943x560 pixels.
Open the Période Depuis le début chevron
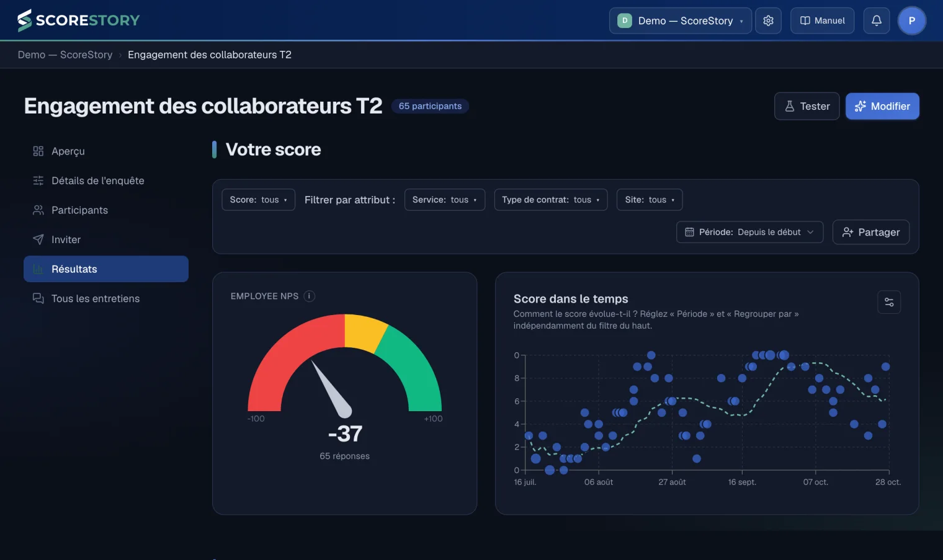coord(810,232)
